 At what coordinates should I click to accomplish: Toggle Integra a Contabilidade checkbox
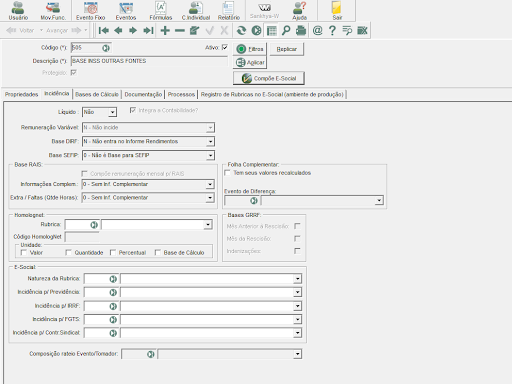(133, 110)
